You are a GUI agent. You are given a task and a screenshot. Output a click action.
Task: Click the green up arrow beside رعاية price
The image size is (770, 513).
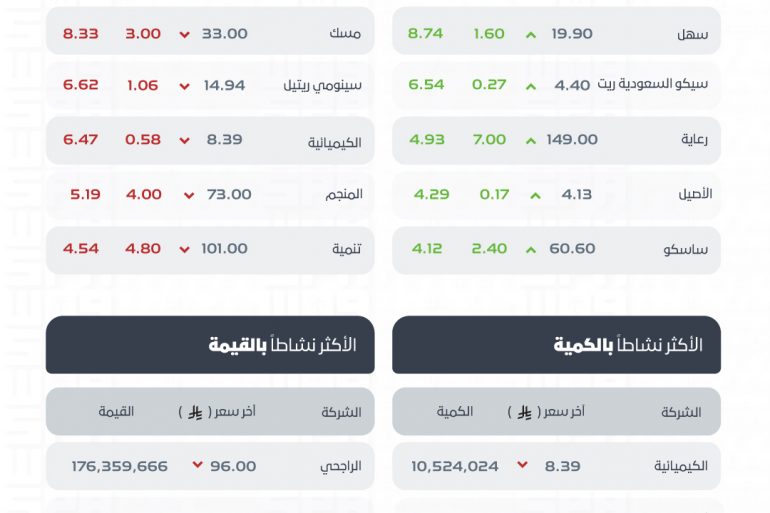pyautogui.click(x=531, y=141)
